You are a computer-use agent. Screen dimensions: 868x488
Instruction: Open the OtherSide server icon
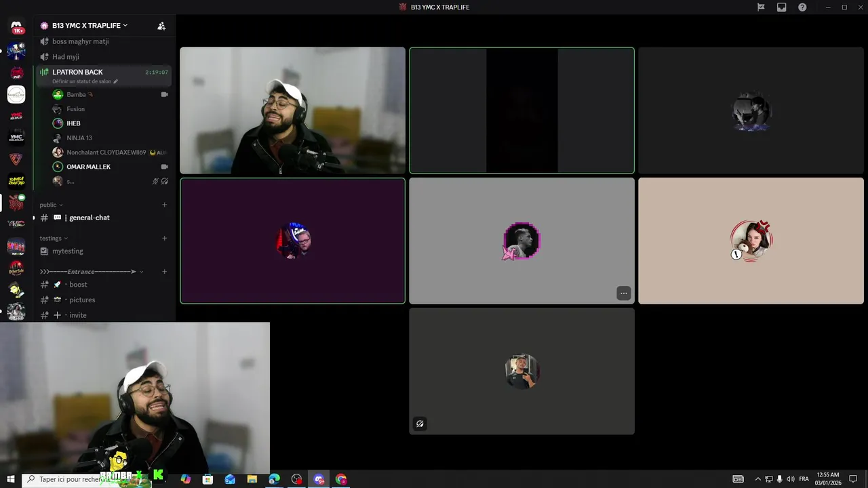pyautogui.click(x=16, y=268)
